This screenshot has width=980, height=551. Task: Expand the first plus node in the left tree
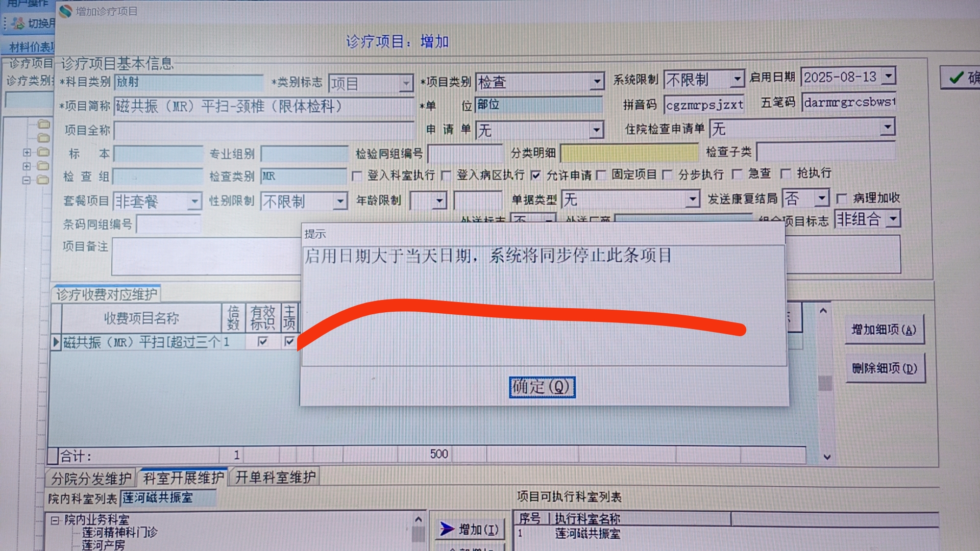point(27,152)
